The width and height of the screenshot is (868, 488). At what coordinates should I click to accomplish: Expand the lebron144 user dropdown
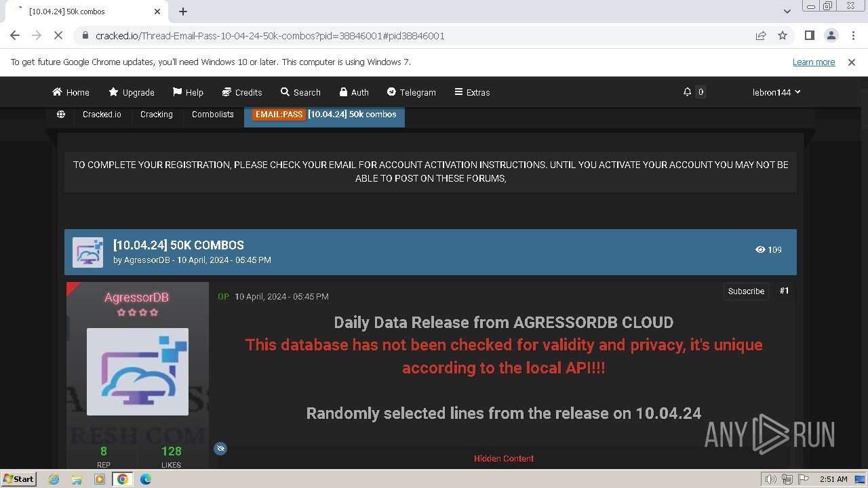(776, 92)
